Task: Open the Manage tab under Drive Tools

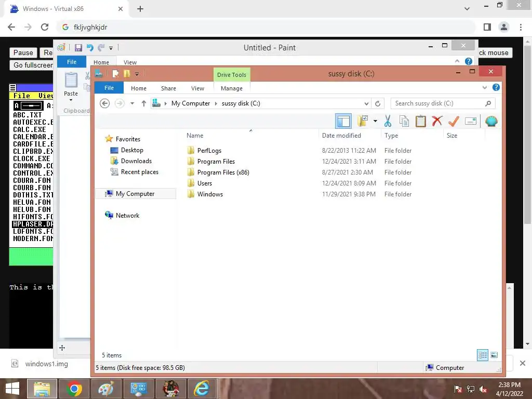Action: click(231, 88)
